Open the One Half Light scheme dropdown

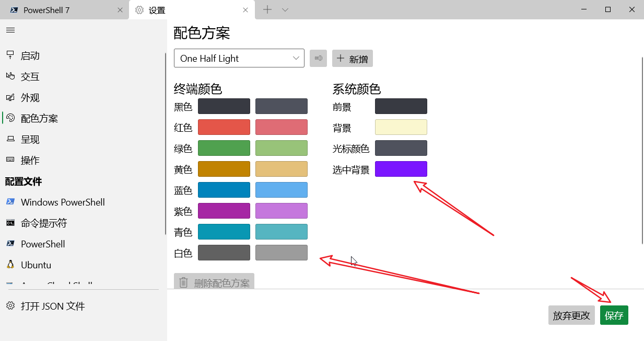239,58
